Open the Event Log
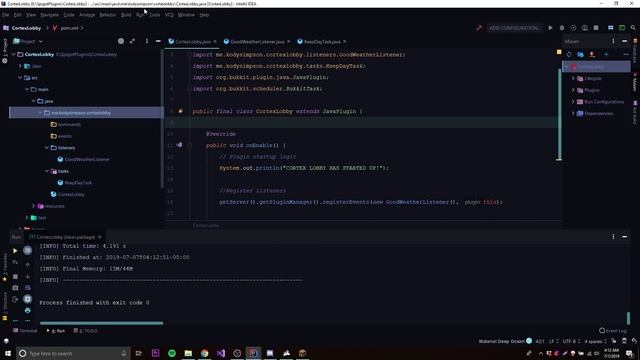 coord(613,331)
